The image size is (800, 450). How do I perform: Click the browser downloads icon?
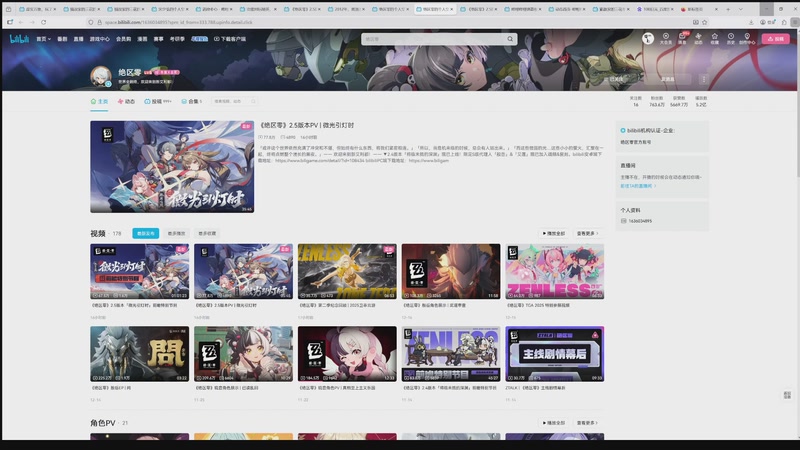tap(751, 22)
